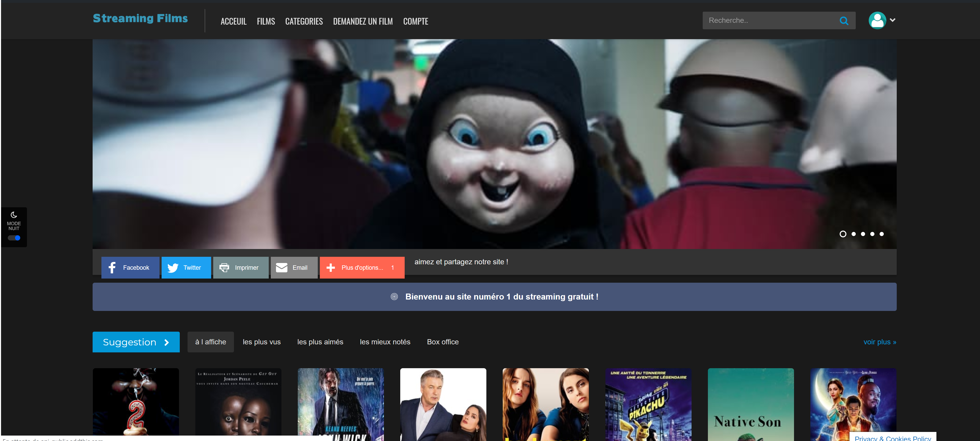
Task: Open the CATEGORIES menu
Action: (303, 22)
